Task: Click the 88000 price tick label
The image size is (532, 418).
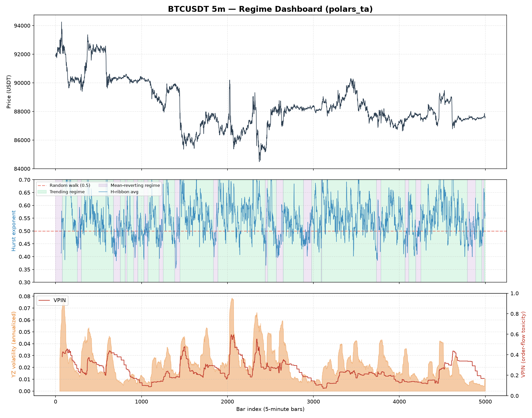Action: (22, 112)
